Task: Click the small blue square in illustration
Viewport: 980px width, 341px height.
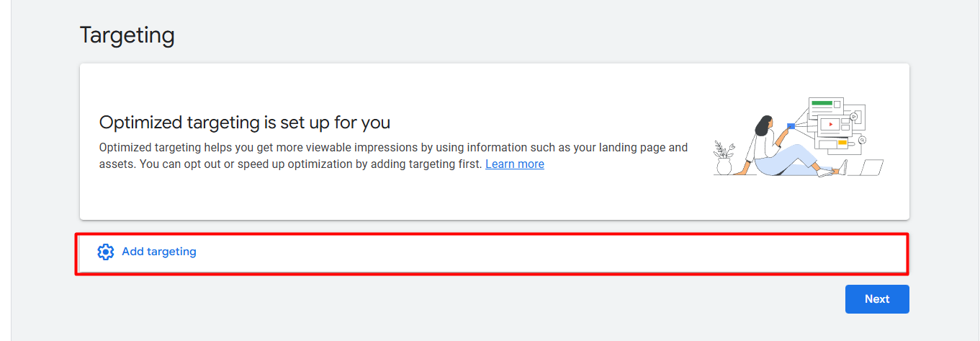Action: pyautogui.click(x=791, y=126)
